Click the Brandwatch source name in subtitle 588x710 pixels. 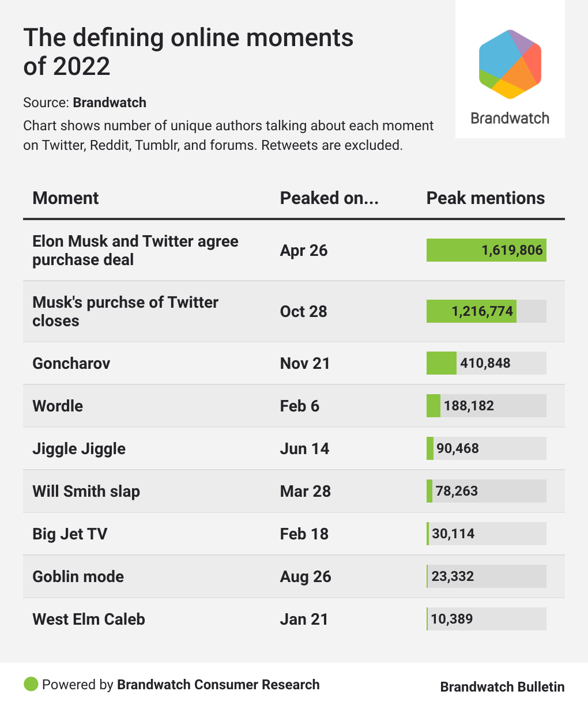[110, 103]
